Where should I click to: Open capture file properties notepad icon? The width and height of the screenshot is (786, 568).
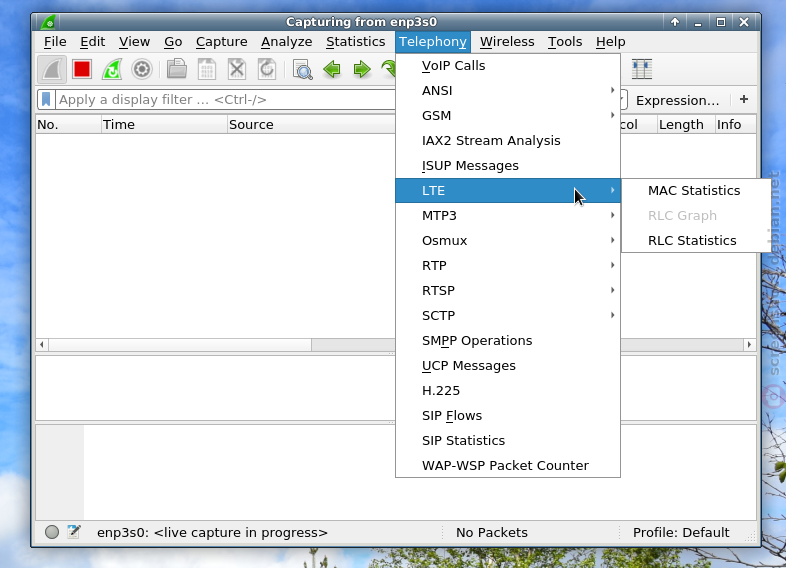(x=74, y=532)
